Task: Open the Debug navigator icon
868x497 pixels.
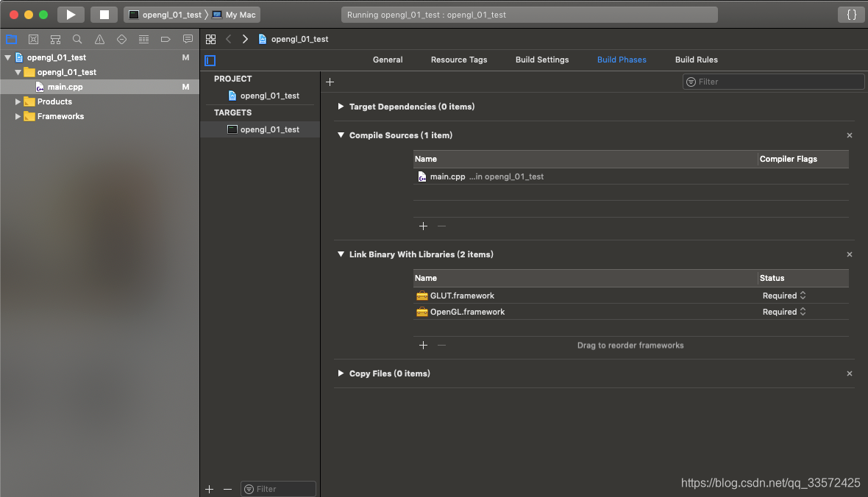Action: (x=144, y=39)
